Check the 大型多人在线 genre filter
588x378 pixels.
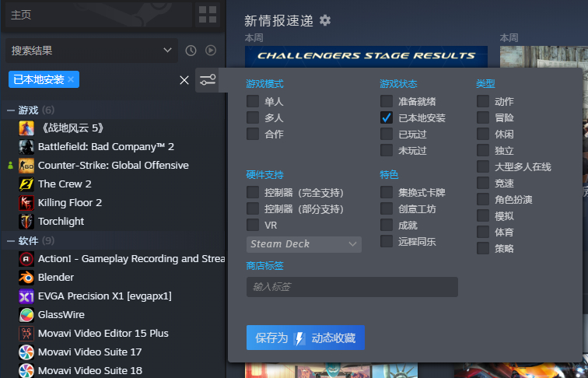483,166
